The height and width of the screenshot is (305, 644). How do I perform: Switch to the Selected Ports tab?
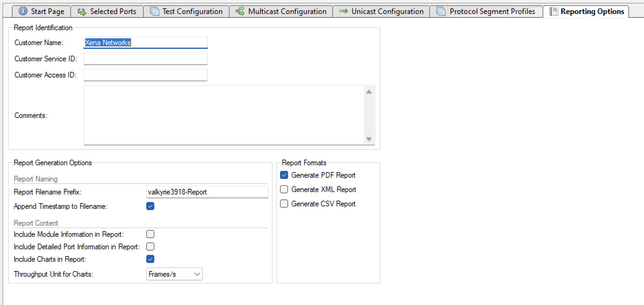point(107,11)
